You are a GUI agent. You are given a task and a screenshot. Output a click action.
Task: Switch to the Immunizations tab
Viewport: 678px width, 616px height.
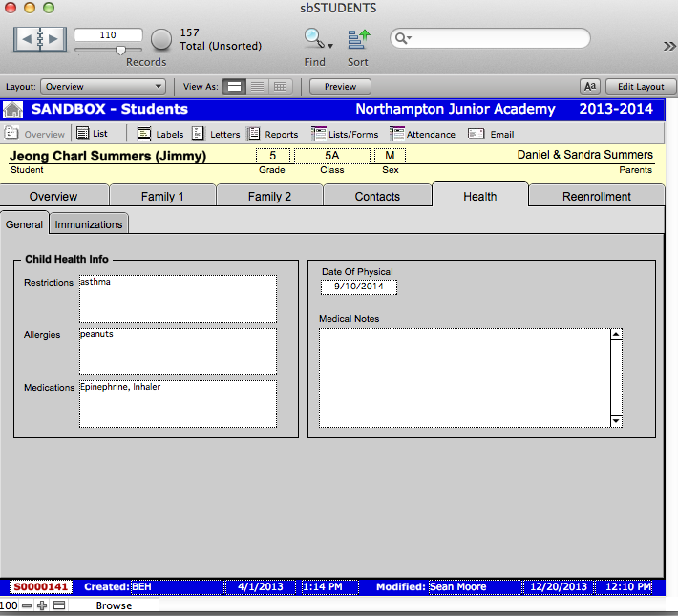(89, 224)
